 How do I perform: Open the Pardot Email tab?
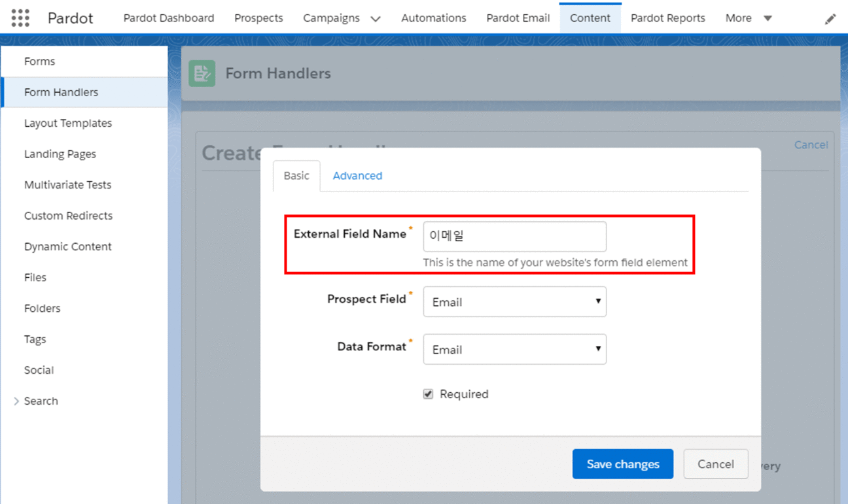pyautogui.click(x=518, y=18)
